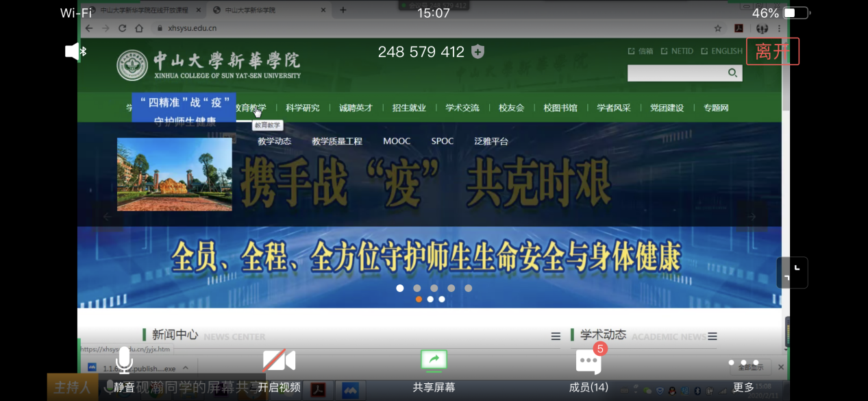The width and height of the screenshot is (868, 401).
Task: Click the bookmark star in address bar
Action: tap(718, 28)
